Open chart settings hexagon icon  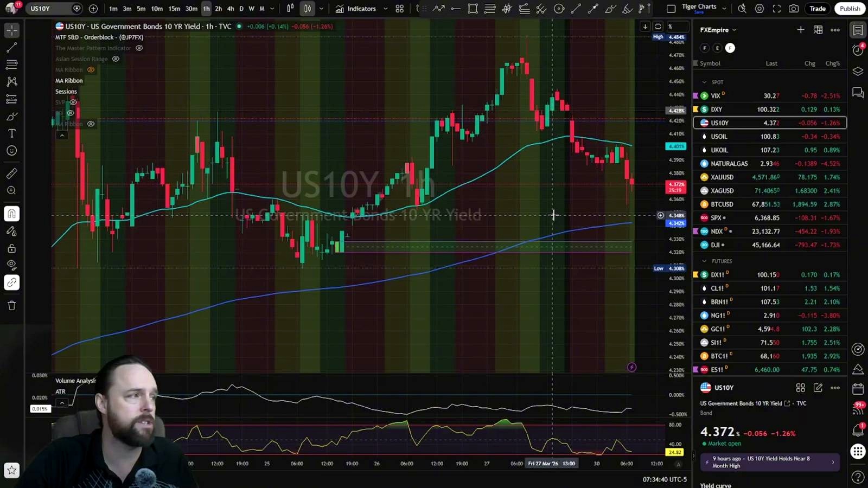point(759,9)
